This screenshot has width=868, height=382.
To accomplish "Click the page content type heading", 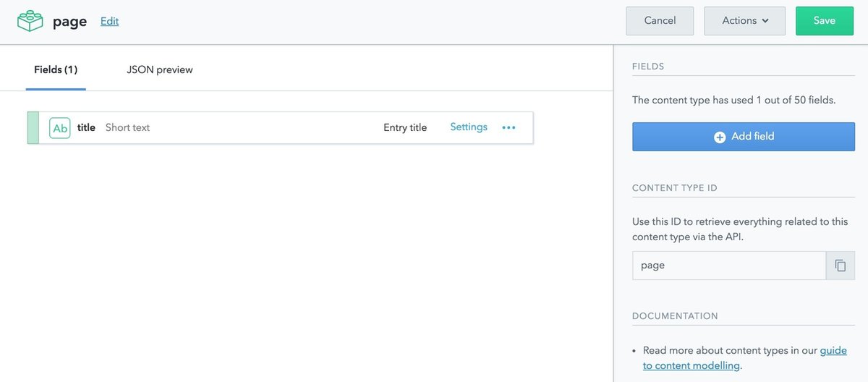I will click(x=69, y=22).
